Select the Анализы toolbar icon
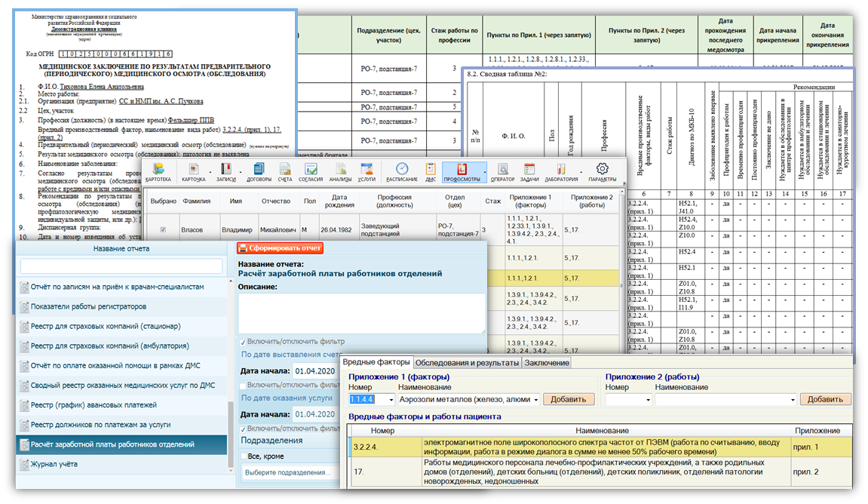Viewport: 868px width, 504px height. tap(340, 171)
